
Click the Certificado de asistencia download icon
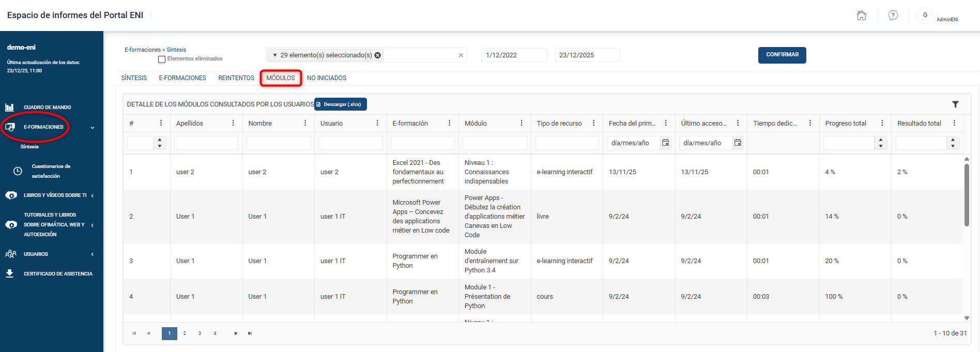click(x=9, y=273)
